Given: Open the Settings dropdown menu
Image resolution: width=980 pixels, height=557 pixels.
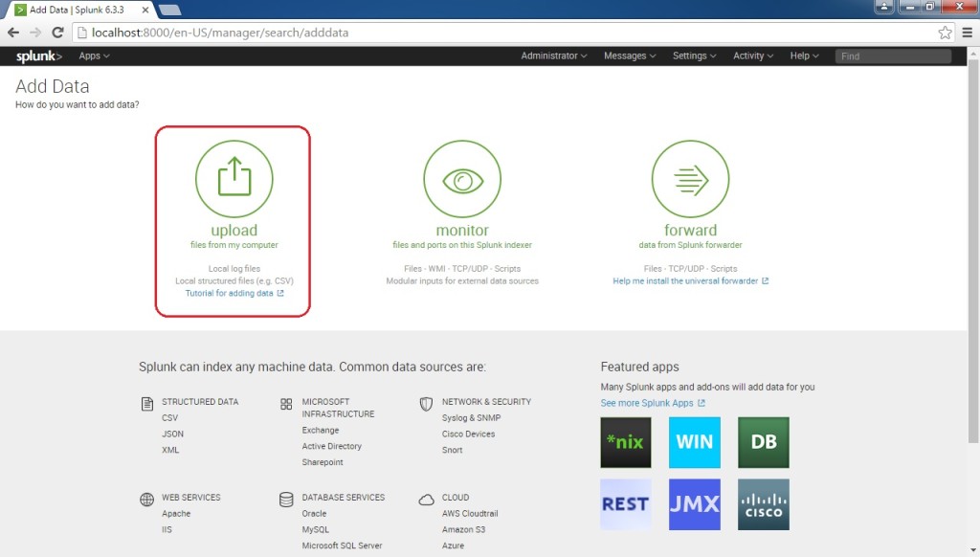Looking at the screenshot, I should pos(694,56).
